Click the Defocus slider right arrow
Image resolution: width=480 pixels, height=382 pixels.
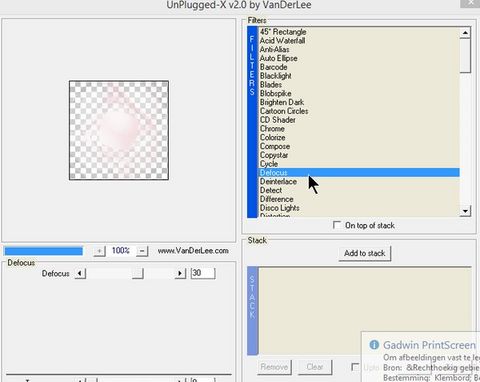pos(180,274)
